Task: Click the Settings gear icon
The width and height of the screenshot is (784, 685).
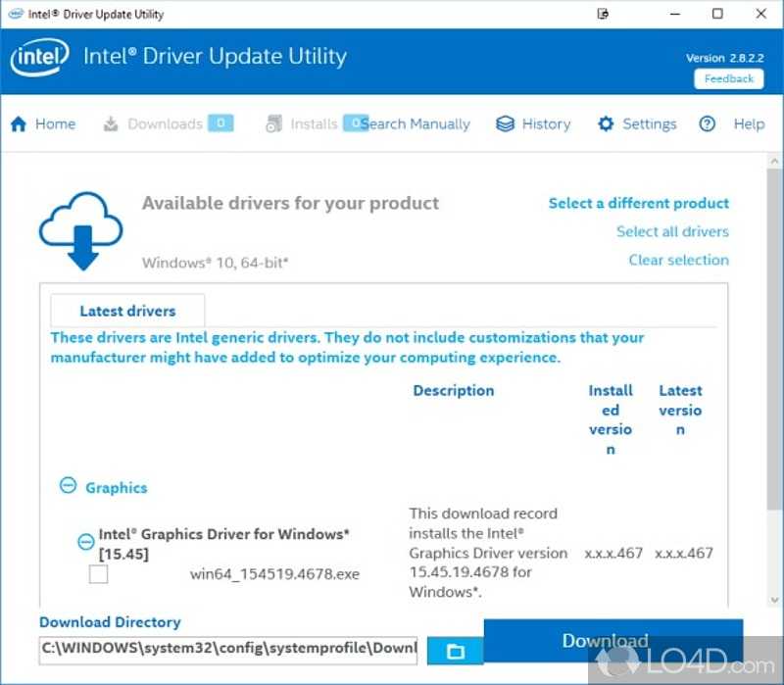Action: [x=606, y=124]
